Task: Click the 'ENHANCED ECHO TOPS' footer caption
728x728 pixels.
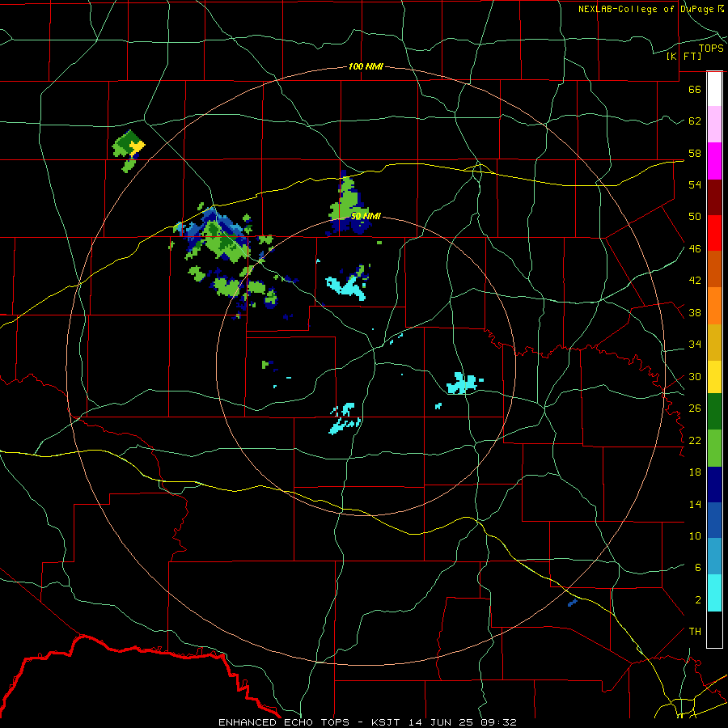Action: coord(284,722)
